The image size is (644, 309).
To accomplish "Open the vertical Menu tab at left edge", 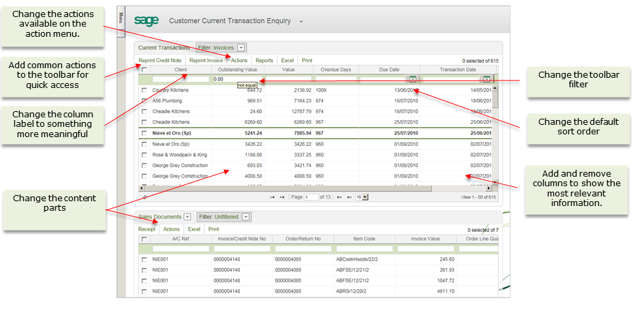I will coord(121,23).
